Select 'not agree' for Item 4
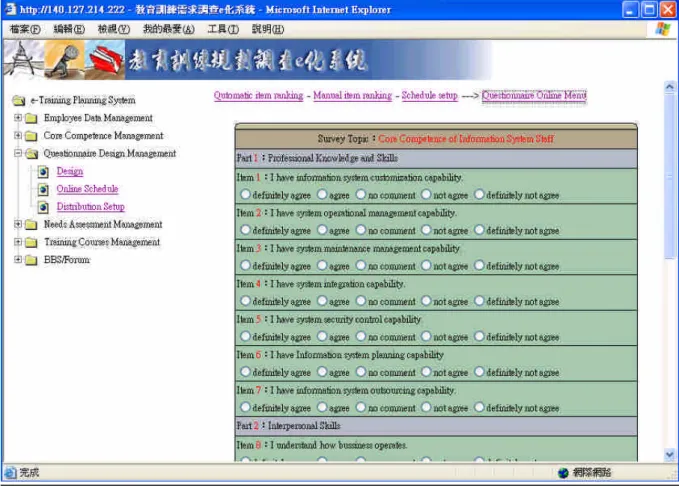The width and height of the screenshot is (679, 486). point(426,301)
